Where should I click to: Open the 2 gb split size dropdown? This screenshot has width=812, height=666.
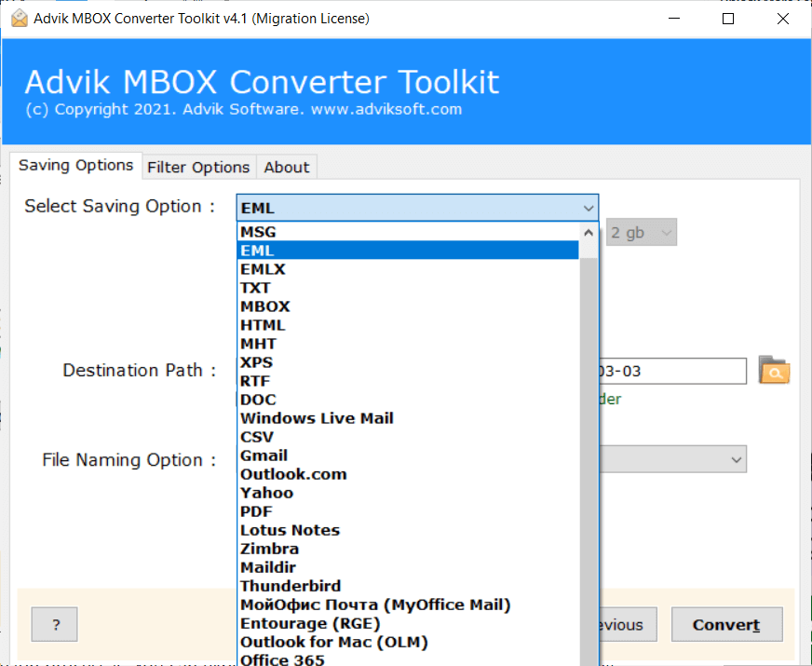pos(641,233)
